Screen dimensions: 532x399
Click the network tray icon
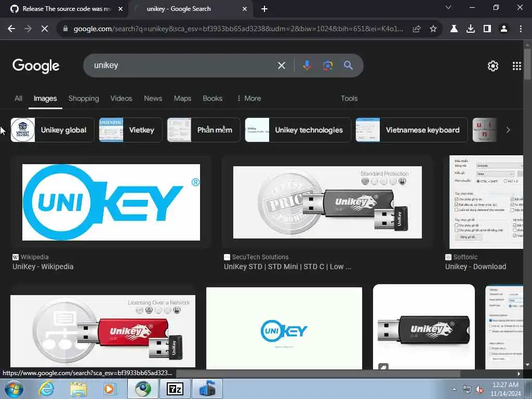(x=467, y=390)
